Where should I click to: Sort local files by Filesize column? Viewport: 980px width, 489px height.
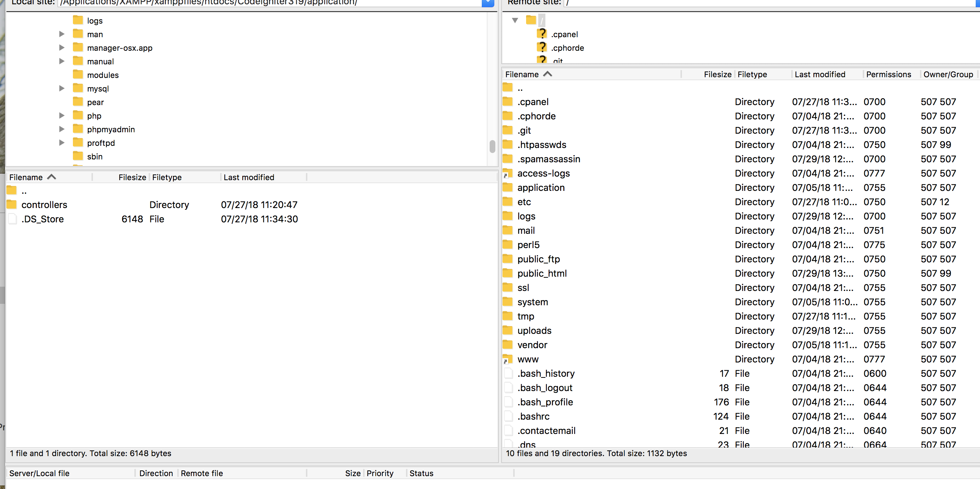click(121, 177)
